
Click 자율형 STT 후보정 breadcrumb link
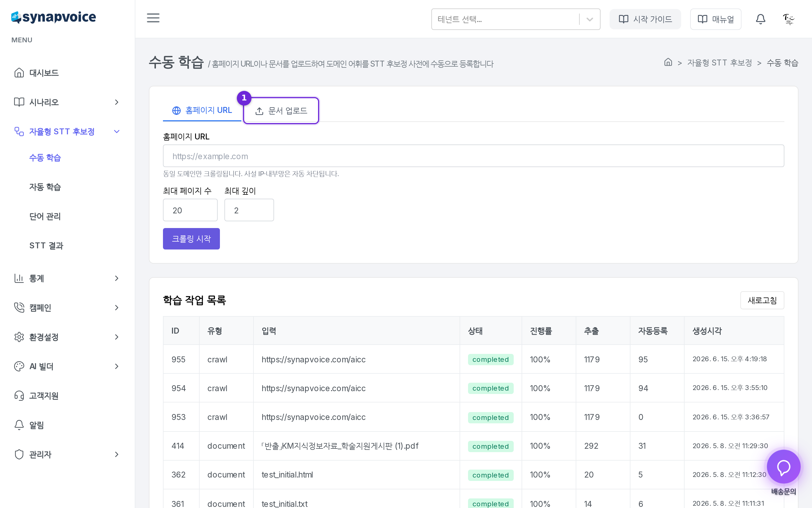[720, 63]
